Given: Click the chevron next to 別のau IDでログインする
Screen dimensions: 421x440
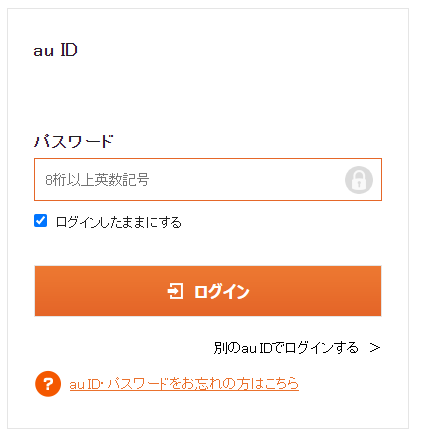Looking at the screenshot, I should [375, 348].
